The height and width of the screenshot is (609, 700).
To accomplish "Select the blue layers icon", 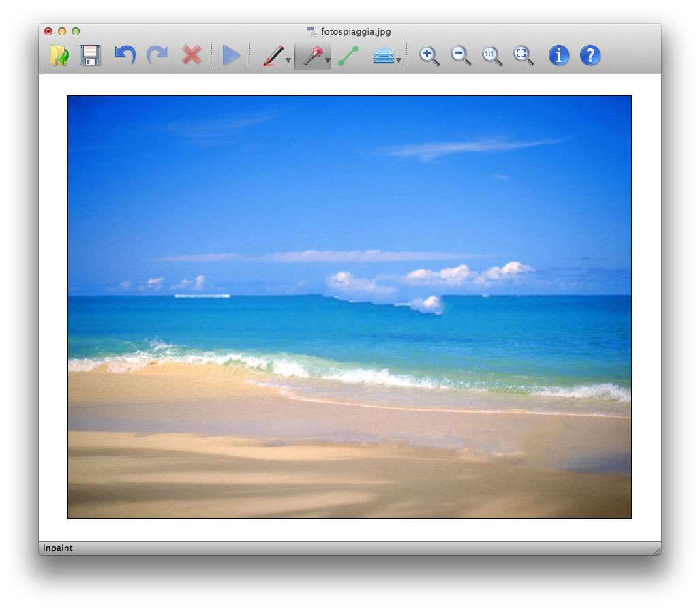I will click(x=384, y=56).
